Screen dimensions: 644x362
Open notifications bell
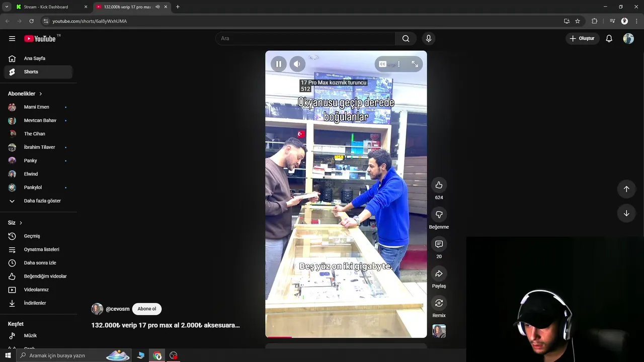[x=609, y=39]
